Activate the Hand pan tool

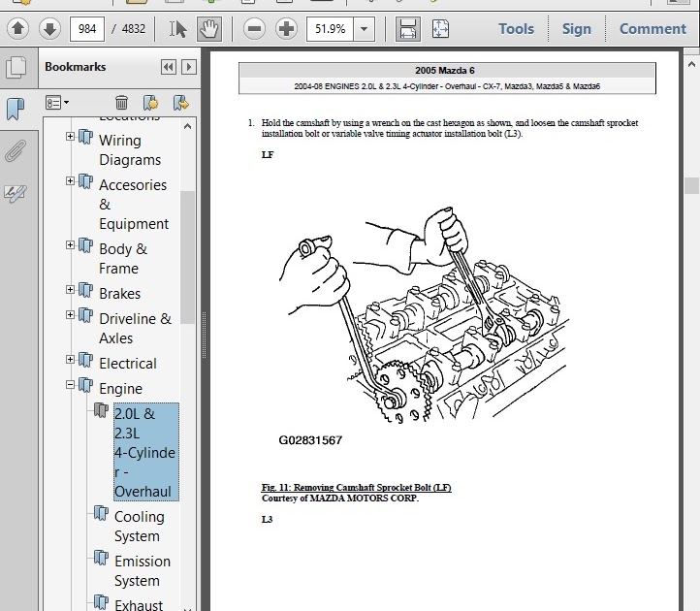pos(208,29)
